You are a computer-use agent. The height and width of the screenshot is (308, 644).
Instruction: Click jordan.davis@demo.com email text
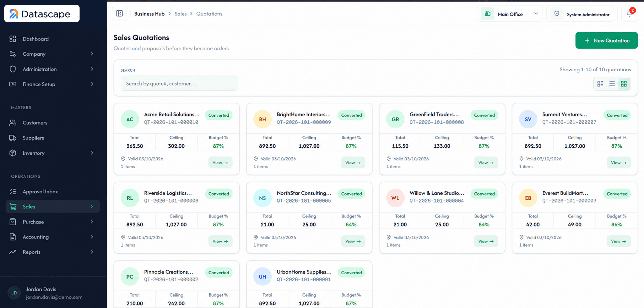click(x=54, y=297)
